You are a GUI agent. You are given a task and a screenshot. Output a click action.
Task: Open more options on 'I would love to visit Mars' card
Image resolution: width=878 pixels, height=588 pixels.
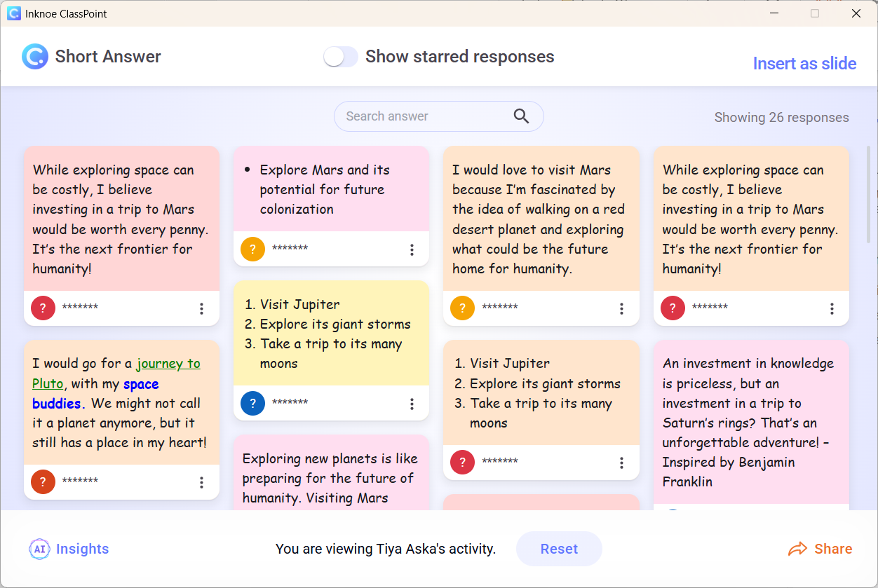tap(621, 308)
